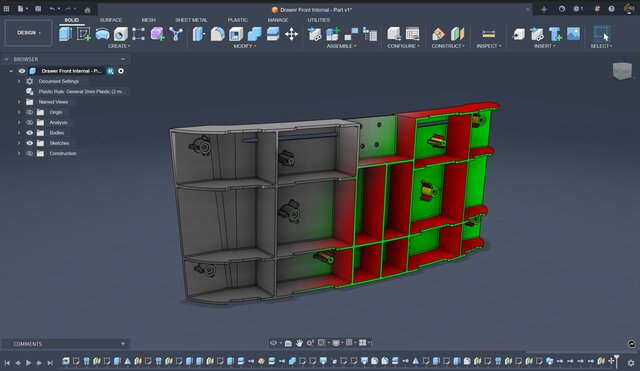
Task: Toggle visibility of the Construction folder
Action: point(30,153)
